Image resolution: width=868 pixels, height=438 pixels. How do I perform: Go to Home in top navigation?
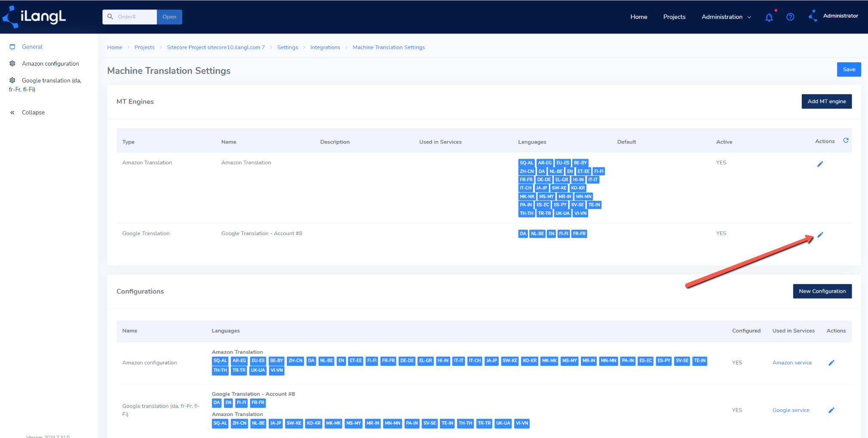(638, 17)
